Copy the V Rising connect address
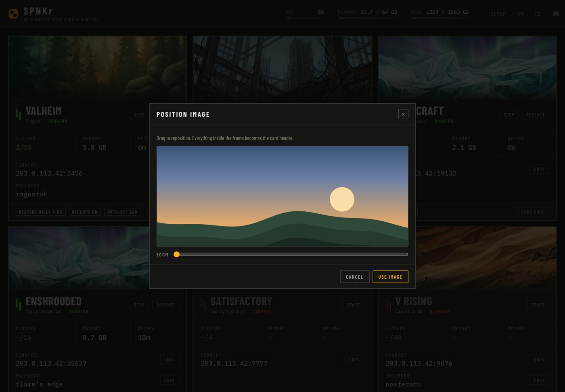 coord(539,359)
